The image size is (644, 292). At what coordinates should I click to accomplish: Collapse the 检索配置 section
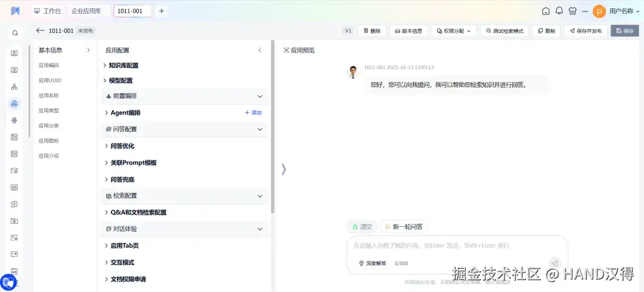[259, 196]
